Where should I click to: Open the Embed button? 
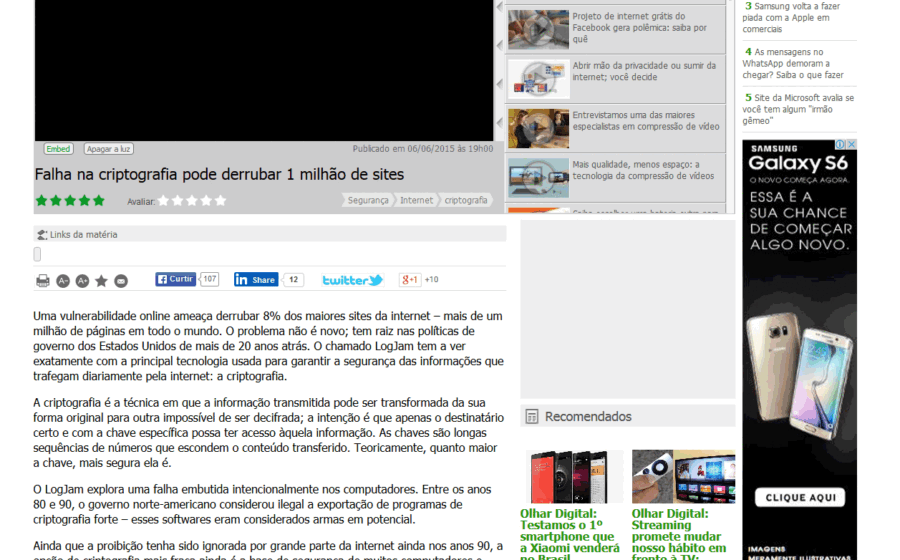[x=58, y=149]
